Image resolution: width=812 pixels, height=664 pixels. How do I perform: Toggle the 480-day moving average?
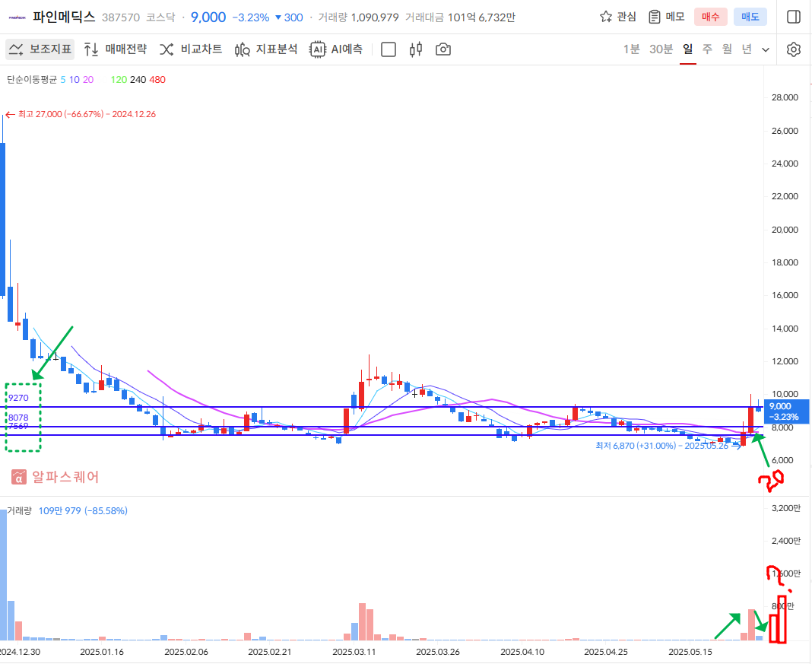click(x=157, y=80)
